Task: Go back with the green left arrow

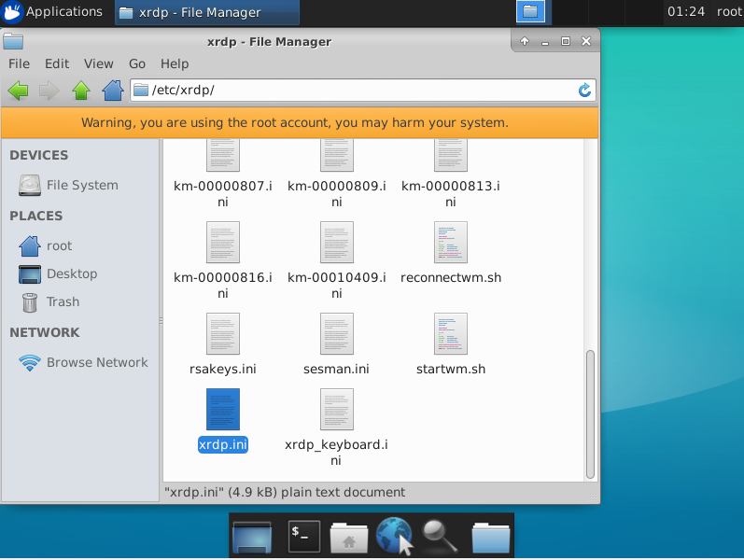Action: [x=18, y=91]
